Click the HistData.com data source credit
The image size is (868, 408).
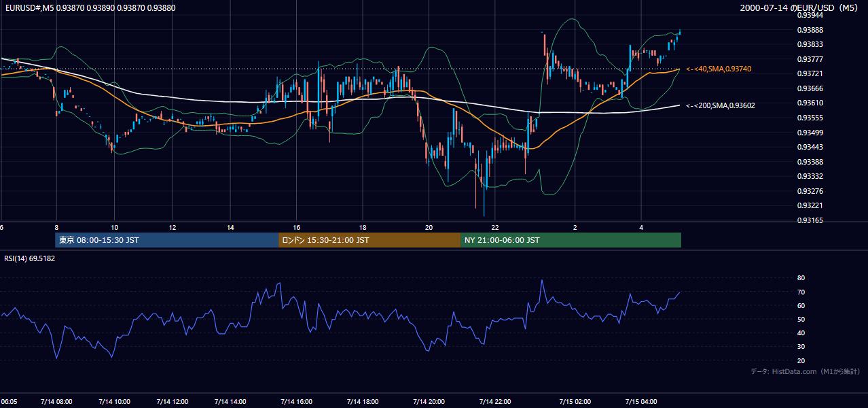point(806,371)
